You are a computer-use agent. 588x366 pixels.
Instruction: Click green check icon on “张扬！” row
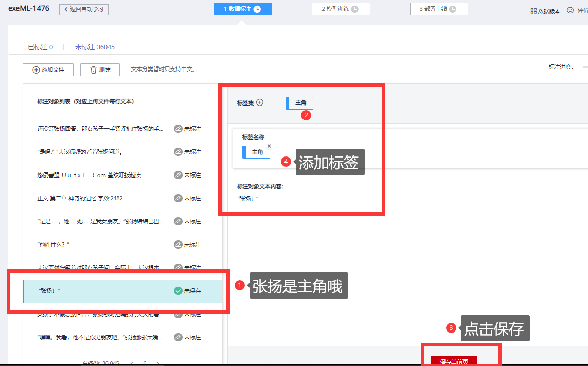(178, 291)
